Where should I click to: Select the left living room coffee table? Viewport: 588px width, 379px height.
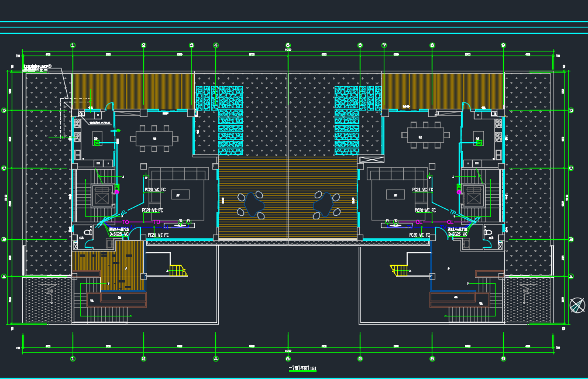180,195
